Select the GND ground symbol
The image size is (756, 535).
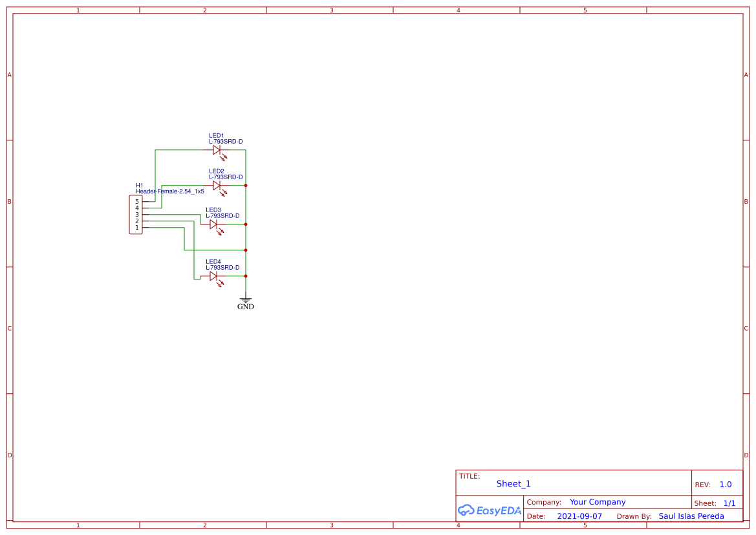click(245, 300)
